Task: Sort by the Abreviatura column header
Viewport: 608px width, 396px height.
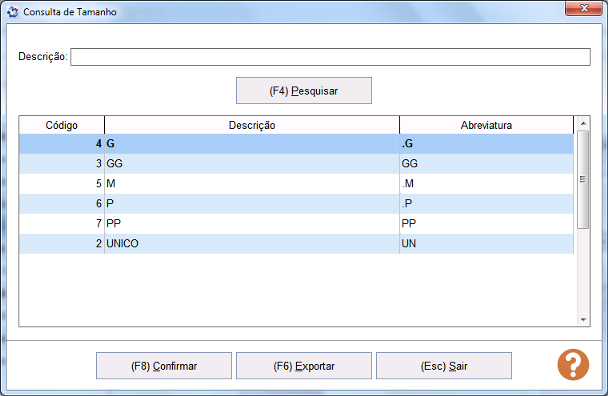Action: point(486,125)
